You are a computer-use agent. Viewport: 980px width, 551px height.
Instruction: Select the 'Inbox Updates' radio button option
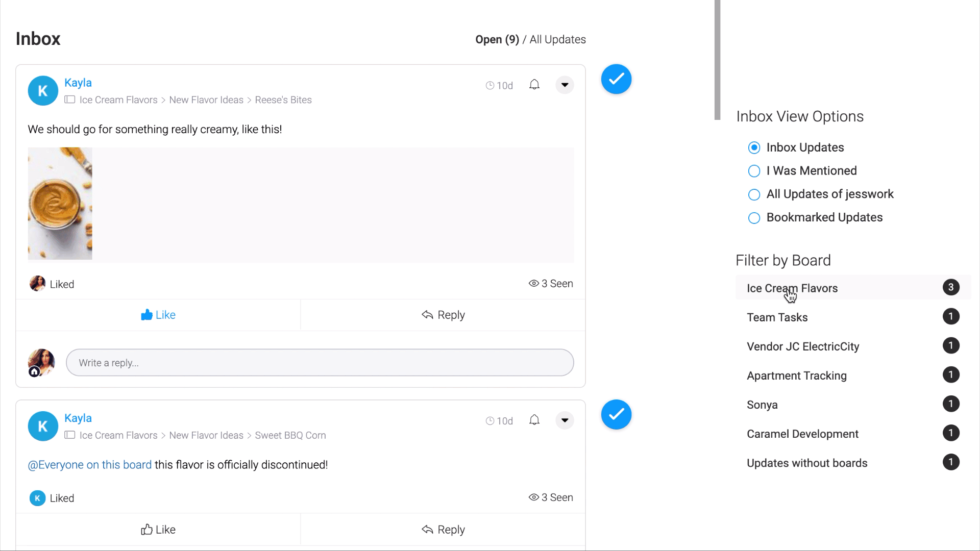pos(754,147)
